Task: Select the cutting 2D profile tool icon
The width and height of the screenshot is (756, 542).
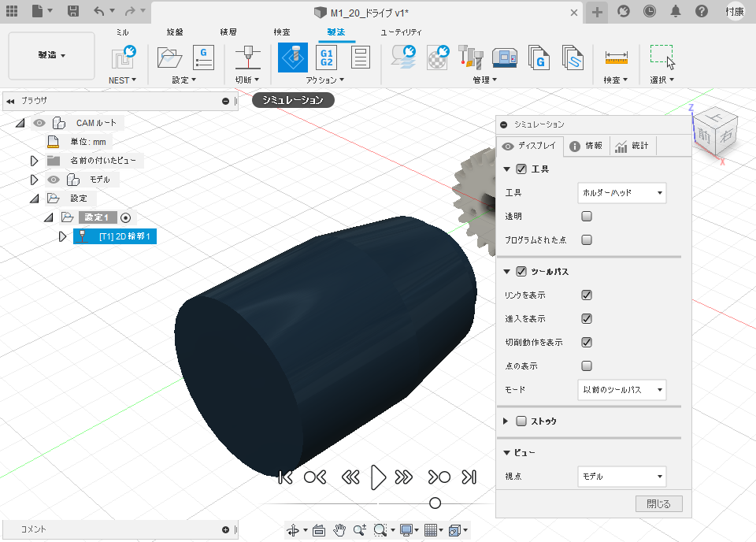Action: pyautogui.click(x=248, y=58)
